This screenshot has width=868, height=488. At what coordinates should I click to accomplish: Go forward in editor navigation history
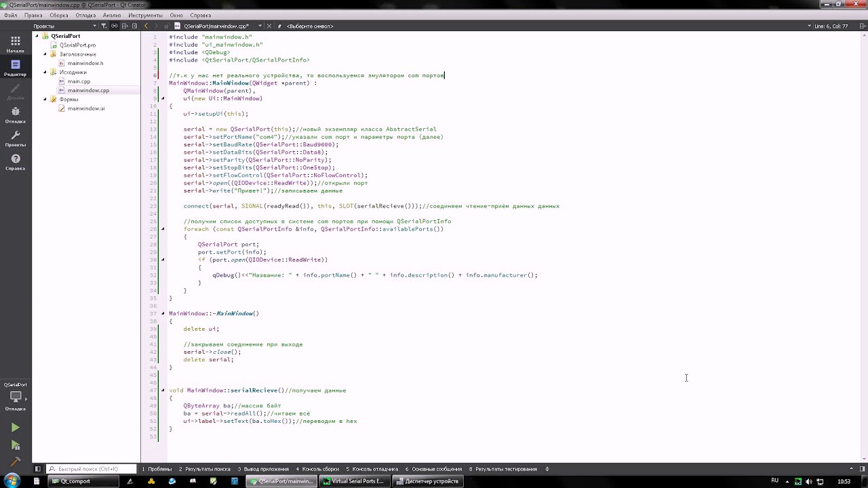[156, 26]
